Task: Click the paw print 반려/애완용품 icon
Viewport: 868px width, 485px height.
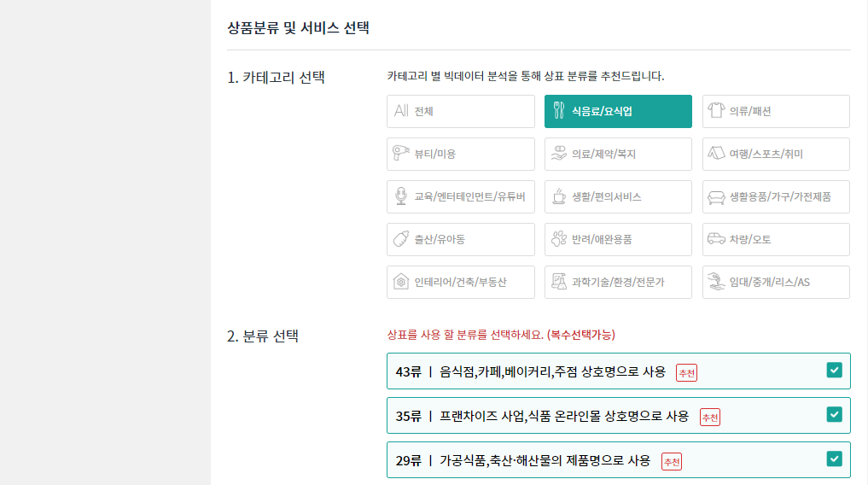Action: [559, 238]
